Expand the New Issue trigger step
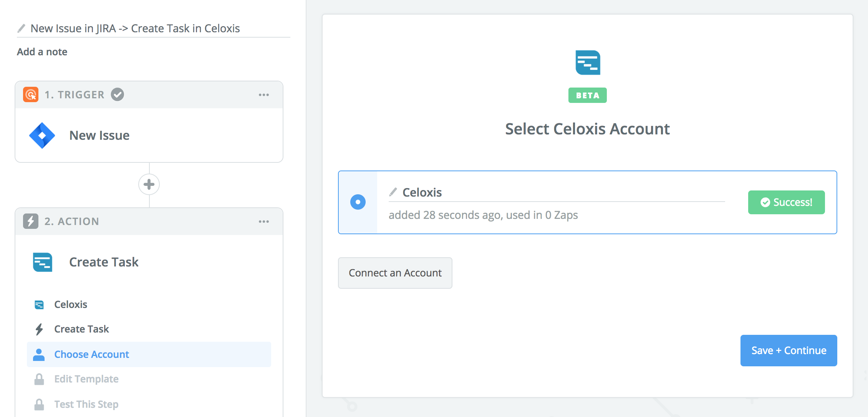 99,136
